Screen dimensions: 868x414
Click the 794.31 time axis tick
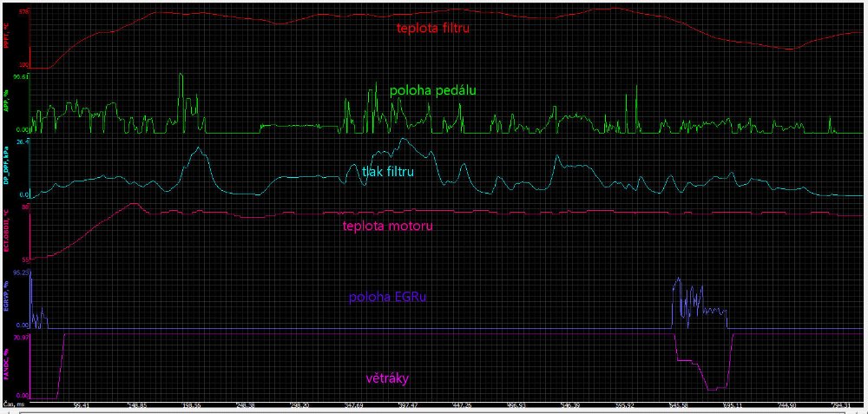(840, 404)
